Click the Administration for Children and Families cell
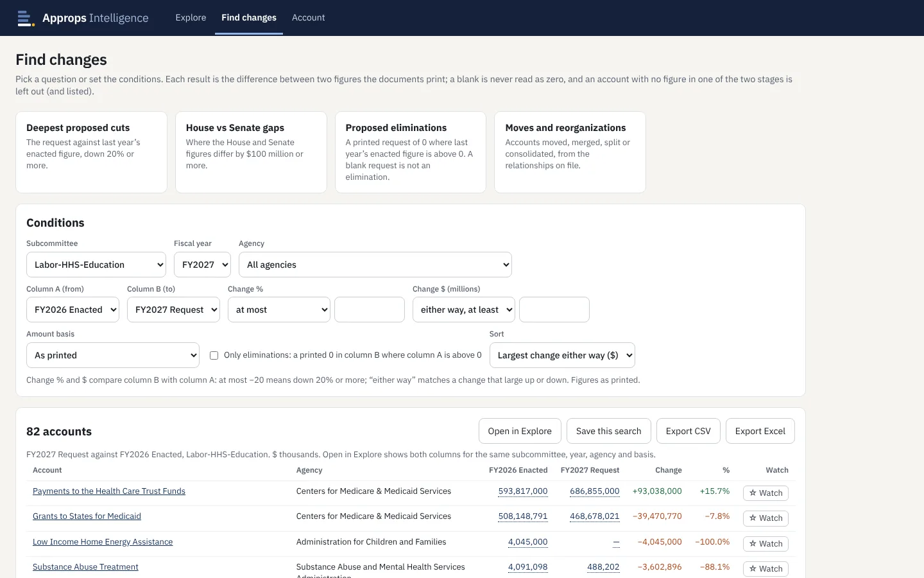Image resolution: width=924 pixels, height=578 pixels. [x=371, y=542]
